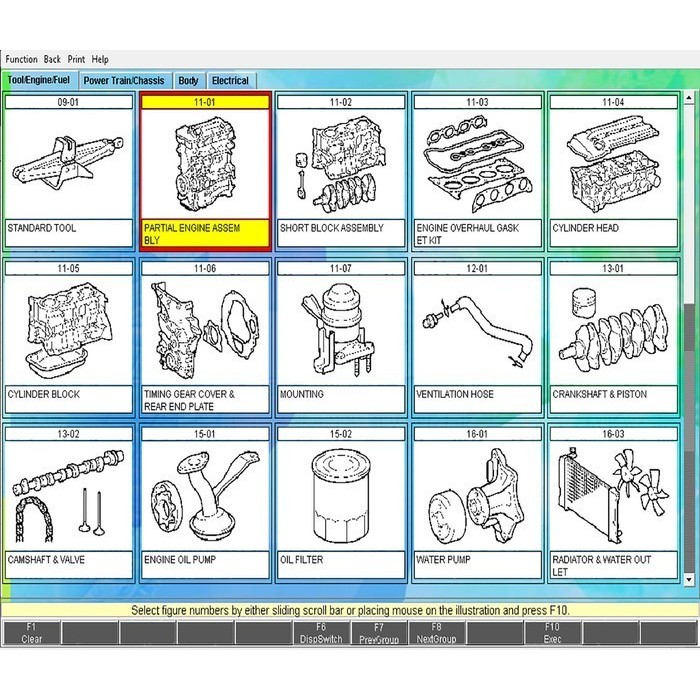Select the Timing Gear Cover illustration

point(205,330)
